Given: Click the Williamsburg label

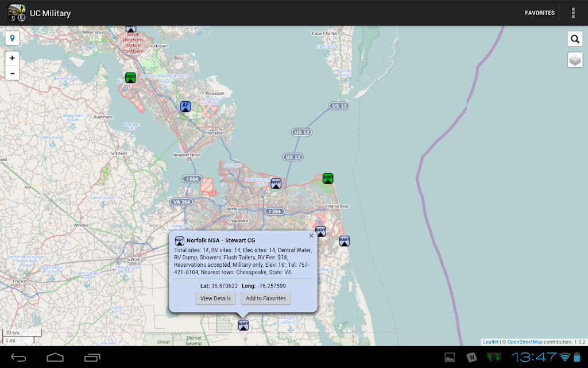Looking at the screenshot, I should click(94, 32).
